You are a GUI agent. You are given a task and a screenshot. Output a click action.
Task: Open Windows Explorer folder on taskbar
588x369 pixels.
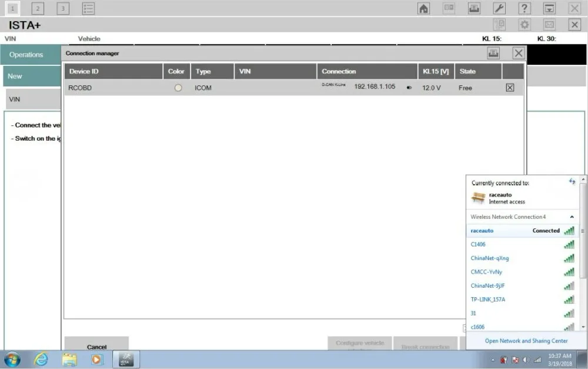point(69,360)
